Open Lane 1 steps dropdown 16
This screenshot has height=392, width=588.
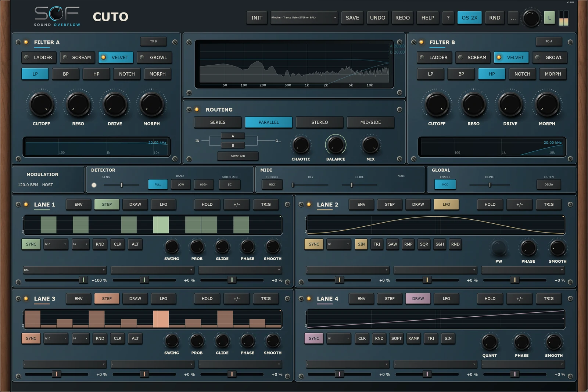80,244
